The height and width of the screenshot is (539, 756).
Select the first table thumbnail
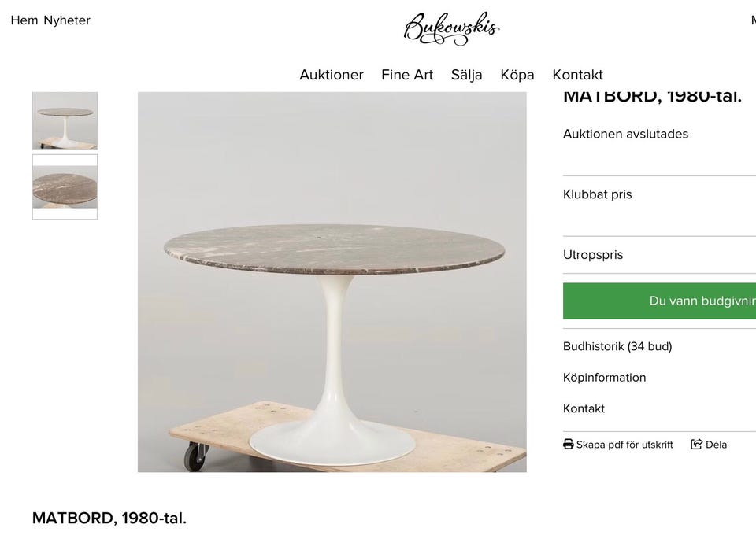pyautogui.click(x=65, y=120)
